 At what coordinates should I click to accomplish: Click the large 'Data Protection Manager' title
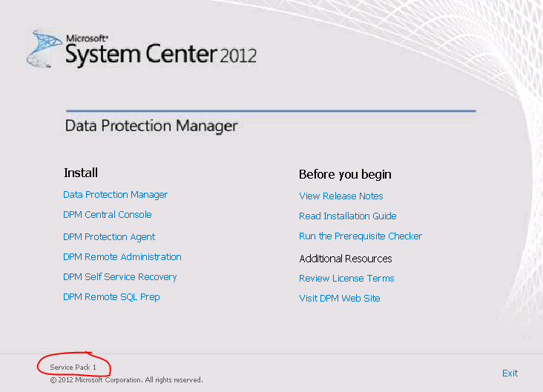(x=151, y=126)
